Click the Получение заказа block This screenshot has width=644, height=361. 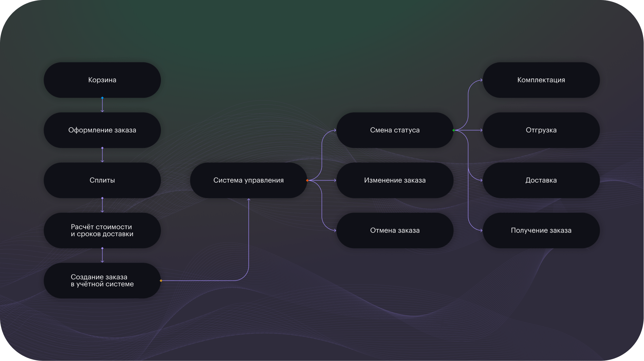pyautogui.click(x=541, y=230)
